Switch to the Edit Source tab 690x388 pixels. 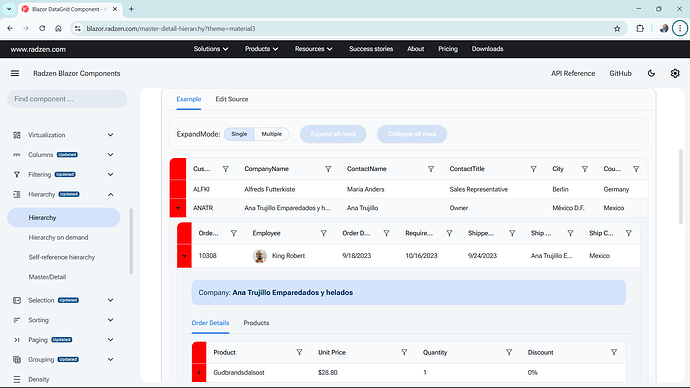pyautogui.click(x=232, y=99)
